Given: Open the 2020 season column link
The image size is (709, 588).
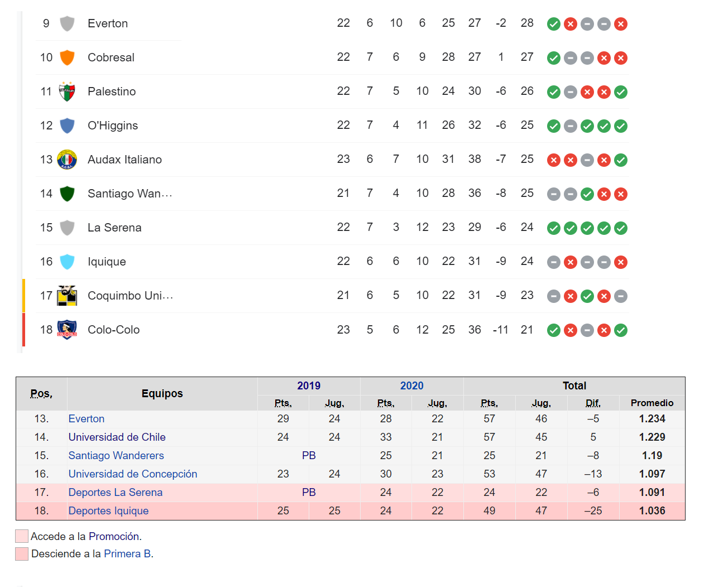Looking at the screenshot, I should point(411,385).
